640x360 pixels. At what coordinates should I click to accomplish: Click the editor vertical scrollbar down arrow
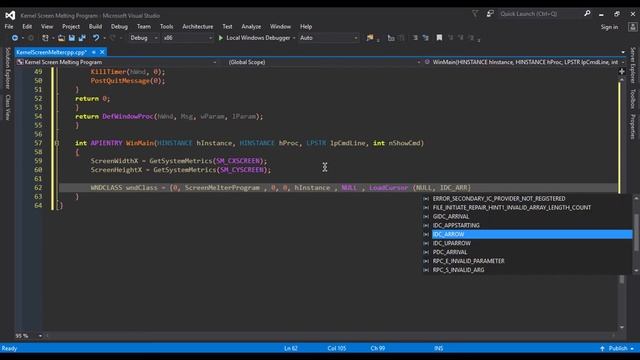[x=622, y=327]
